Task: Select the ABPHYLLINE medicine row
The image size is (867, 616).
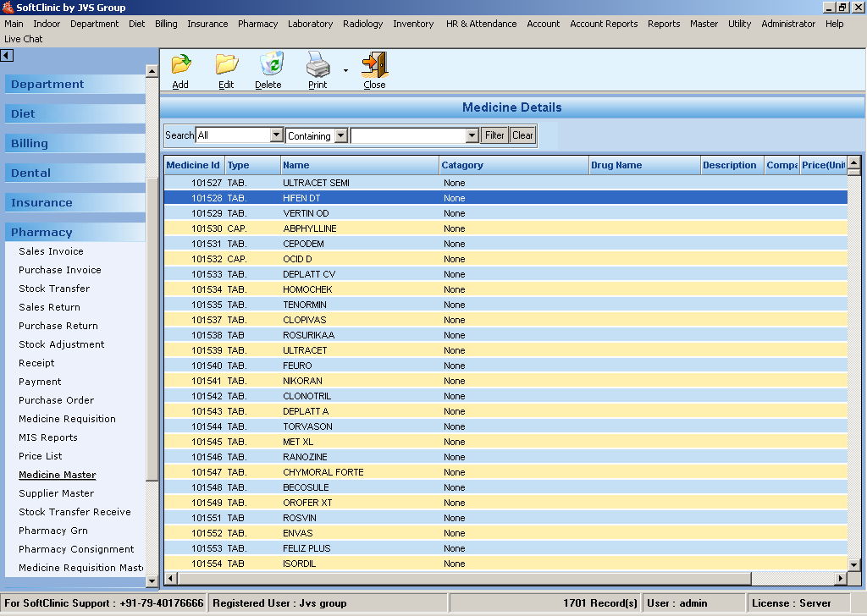Action: 309,228
